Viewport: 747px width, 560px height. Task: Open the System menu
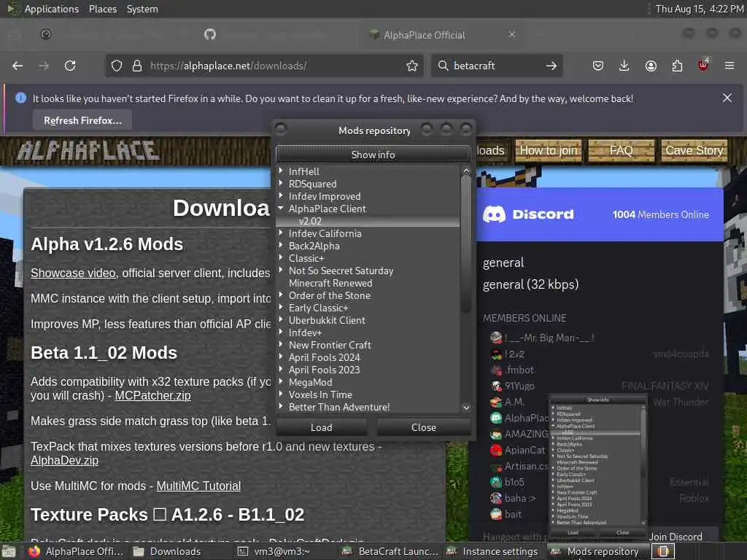pyautogui.click(x=142, y=9)
